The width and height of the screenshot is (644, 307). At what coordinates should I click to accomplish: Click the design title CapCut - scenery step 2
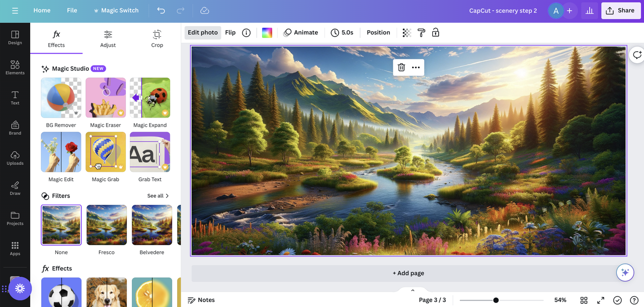coord(503,11)
